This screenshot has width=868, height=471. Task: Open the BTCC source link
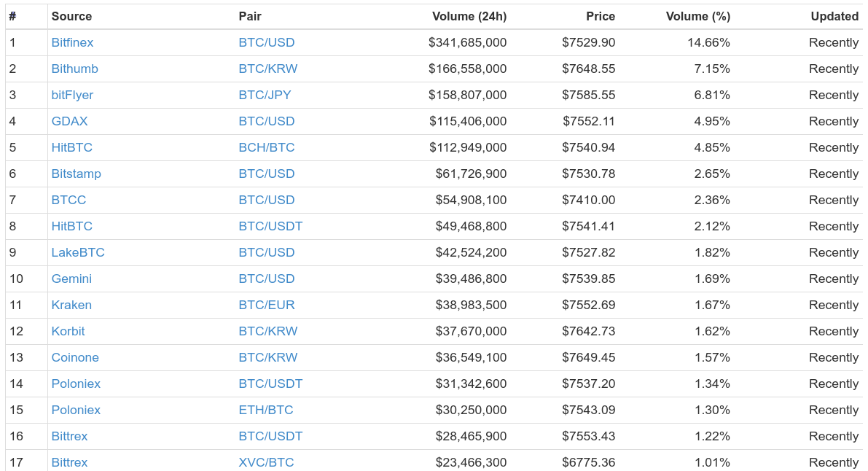point(69,200)
